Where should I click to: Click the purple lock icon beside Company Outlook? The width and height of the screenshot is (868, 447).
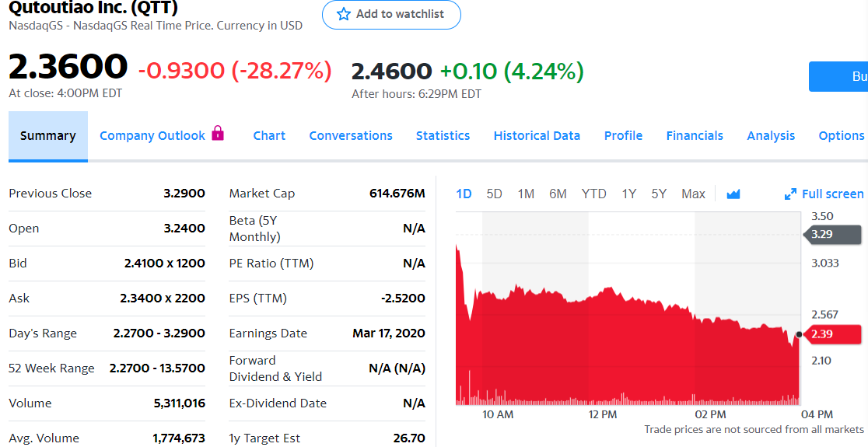[x=218, y=134]
